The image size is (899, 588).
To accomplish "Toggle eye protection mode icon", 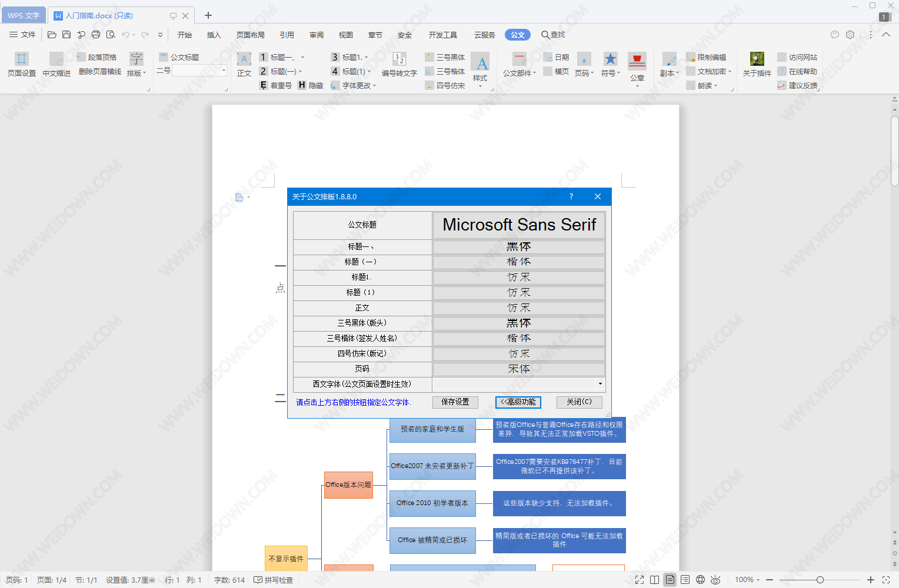I will pyautogui.click(x=715, y=580).
